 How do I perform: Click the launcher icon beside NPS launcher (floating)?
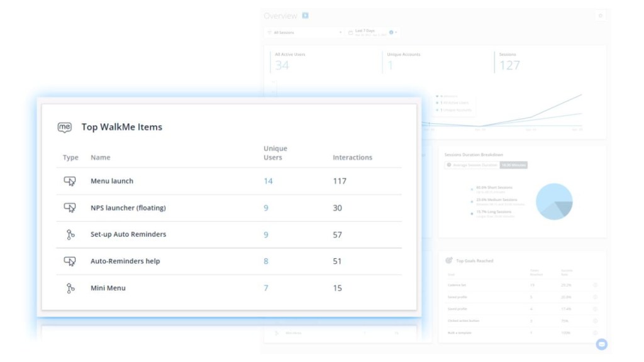point(70,207)
